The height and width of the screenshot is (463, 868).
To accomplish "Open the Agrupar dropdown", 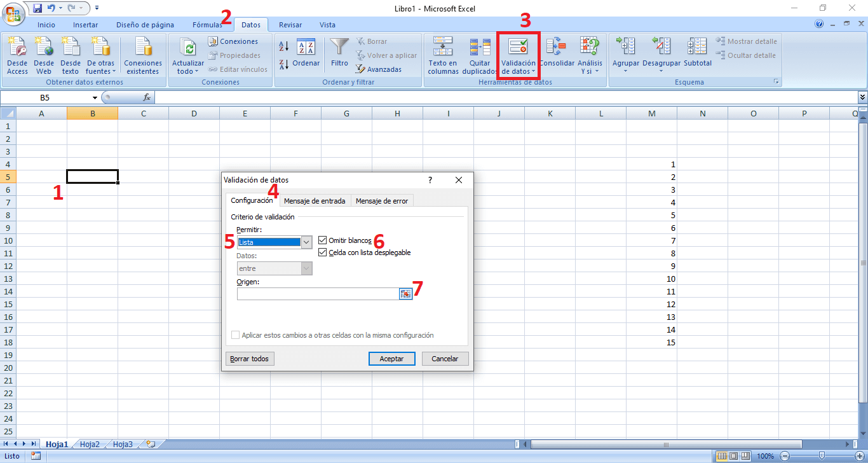I will click(x=625, y=71).
